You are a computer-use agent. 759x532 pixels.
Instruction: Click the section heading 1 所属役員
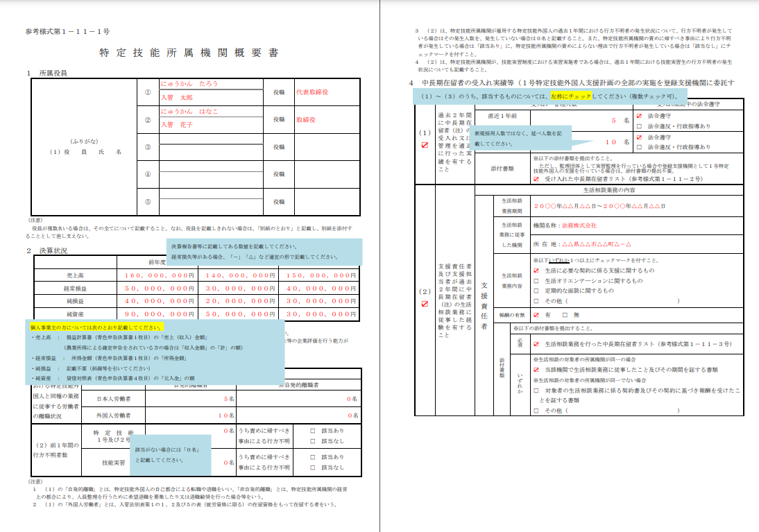(x=47, y=73)
